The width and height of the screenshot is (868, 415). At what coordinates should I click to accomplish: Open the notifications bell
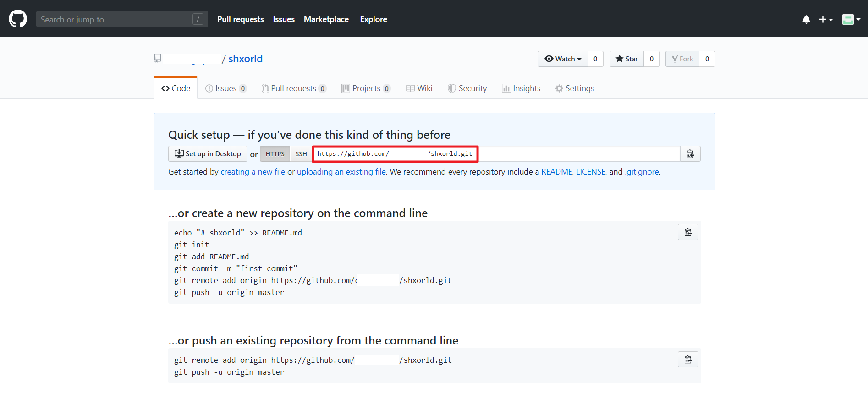click(x=806, y=19)
